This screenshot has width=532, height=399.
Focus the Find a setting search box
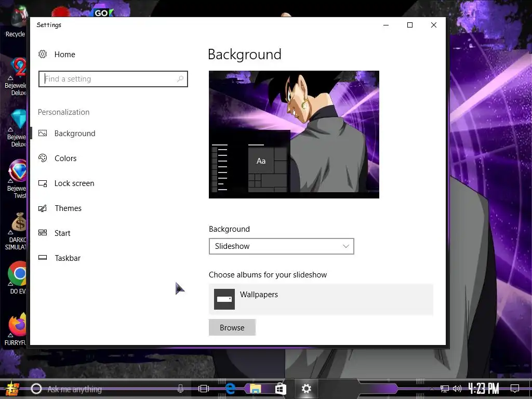tap(113, 79)
